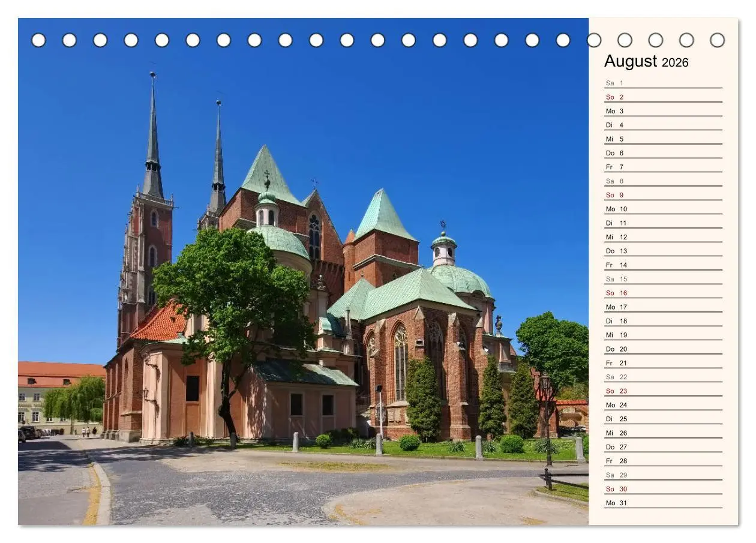Click the August 2026 calendar heading

click(x=646, y=61)
